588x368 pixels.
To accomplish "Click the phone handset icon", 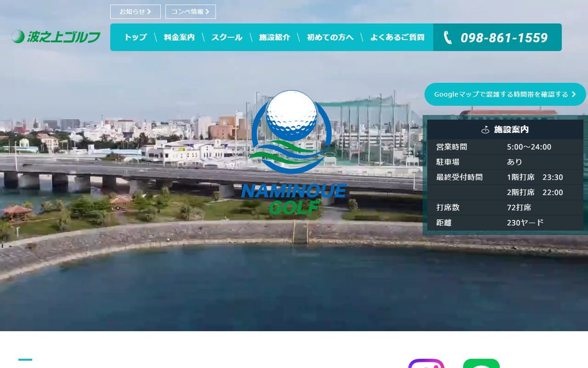I will pyautogui.click(x=447, y=38).
